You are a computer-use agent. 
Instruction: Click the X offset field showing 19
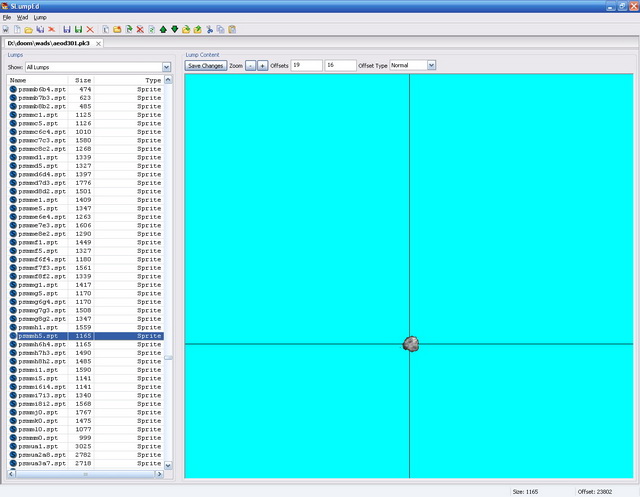(x=305, y=65)
